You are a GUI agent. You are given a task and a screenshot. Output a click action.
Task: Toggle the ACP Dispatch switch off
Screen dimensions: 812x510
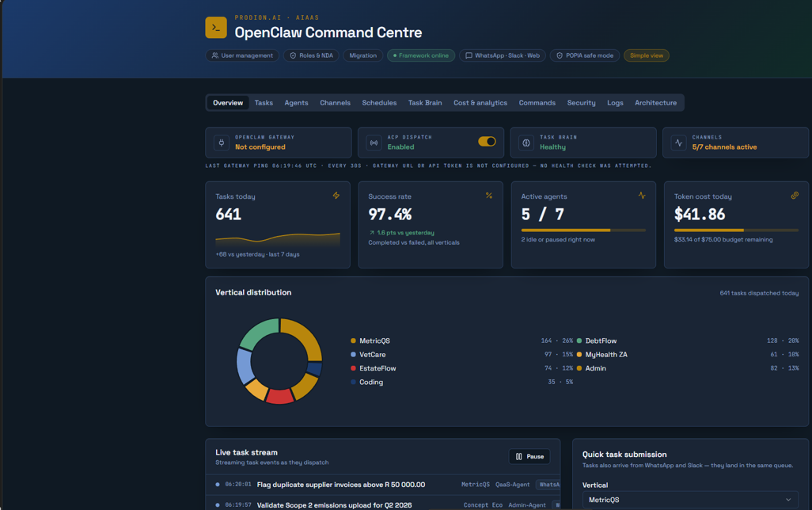pos(487,142)
